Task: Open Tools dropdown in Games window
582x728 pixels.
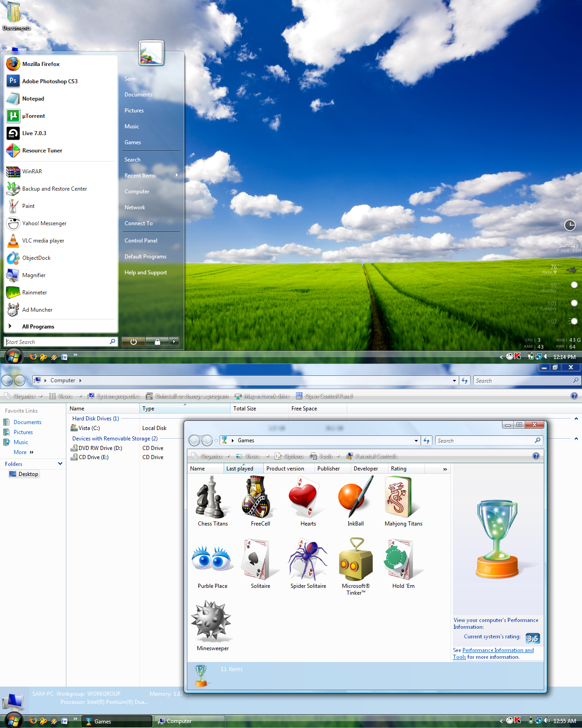Action: 326,456
